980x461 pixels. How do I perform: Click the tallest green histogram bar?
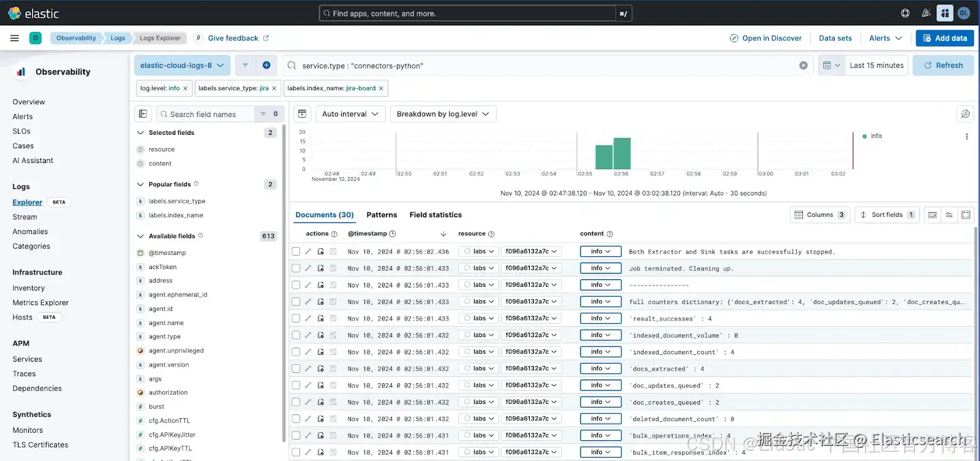[622, 154]
